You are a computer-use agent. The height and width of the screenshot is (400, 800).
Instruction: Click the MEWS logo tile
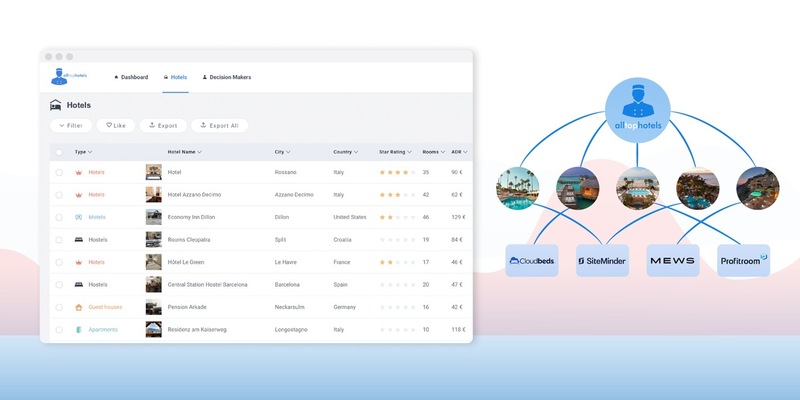(673, 261)
